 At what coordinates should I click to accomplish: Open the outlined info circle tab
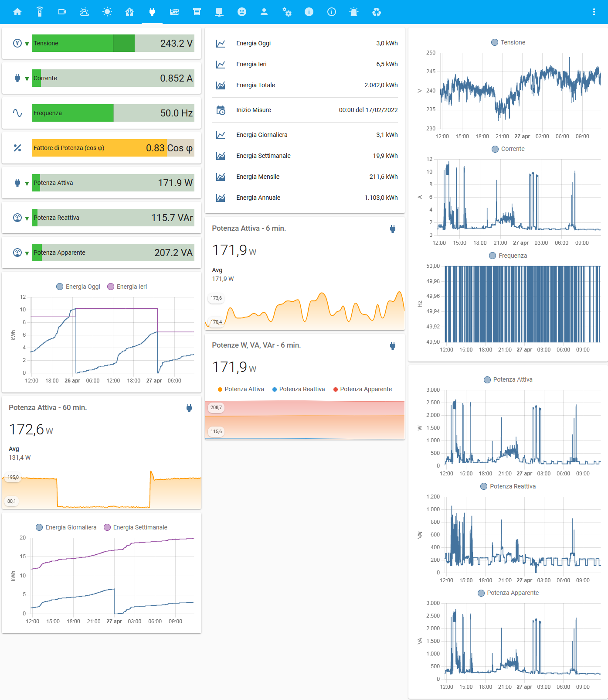[x=332, y=12]
